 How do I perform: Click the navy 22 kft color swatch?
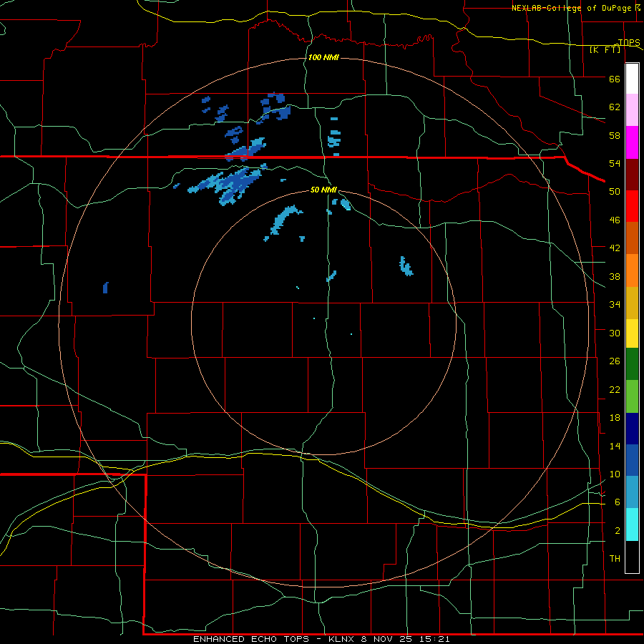click(632, 429)
